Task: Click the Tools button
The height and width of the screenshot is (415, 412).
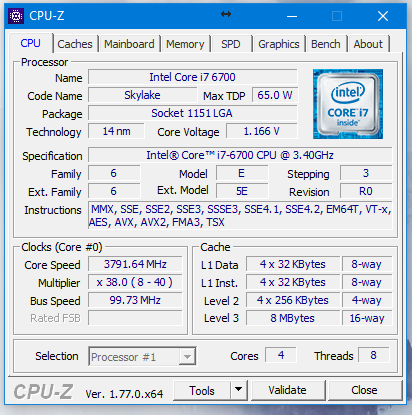Action: click(x=202, y=390)
